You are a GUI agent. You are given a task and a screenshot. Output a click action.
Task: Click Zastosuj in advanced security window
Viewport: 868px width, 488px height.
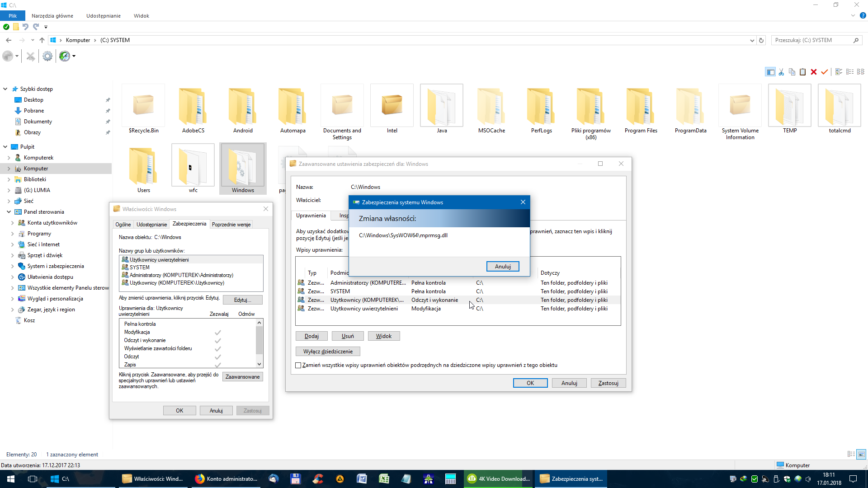[609, 383]
